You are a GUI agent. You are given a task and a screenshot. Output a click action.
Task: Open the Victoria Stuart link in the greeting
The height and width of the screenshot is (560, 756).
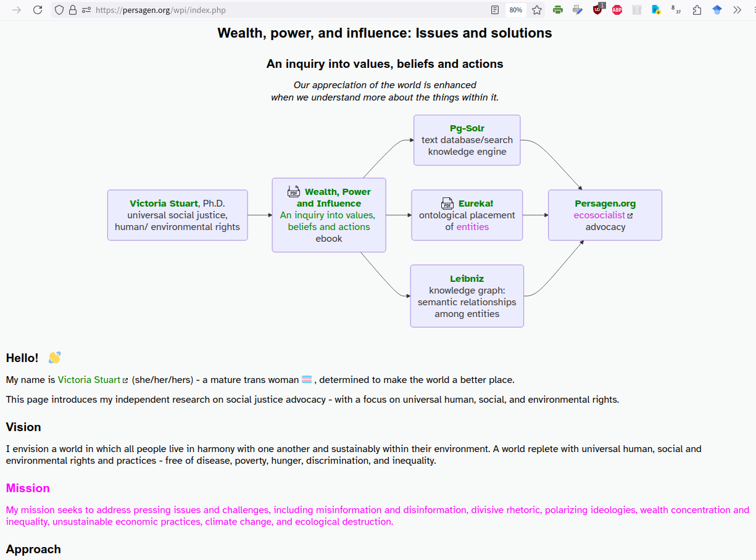(89, 380)
